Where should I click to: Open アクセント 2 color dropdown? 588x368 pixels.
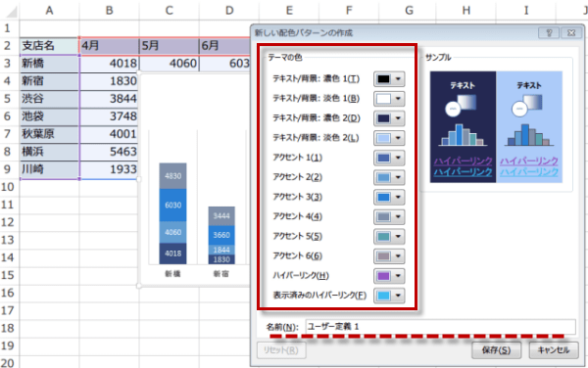pos(389,177)
